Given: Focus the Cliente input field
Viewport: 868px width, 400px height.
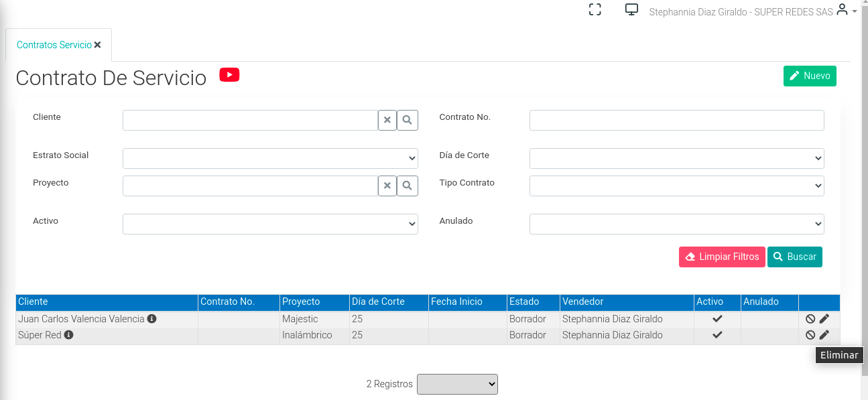Looking at the screenshot, I should 250,121.
